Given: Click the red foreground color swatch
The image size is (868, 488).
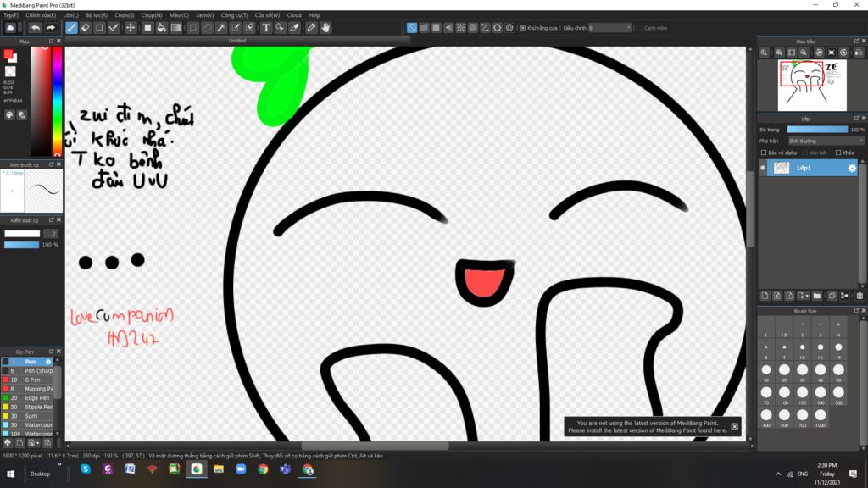Looking at the screenshot, I should point(8,54).
